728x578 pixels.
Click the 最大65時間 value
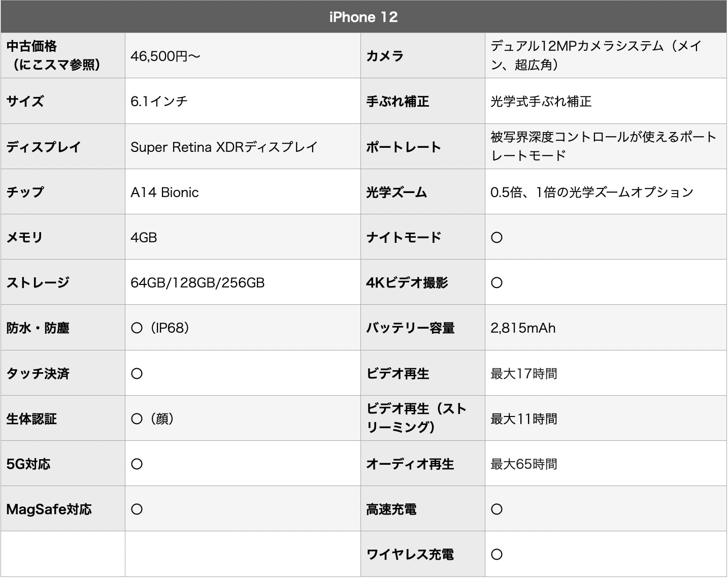click(x=523, y=464)
